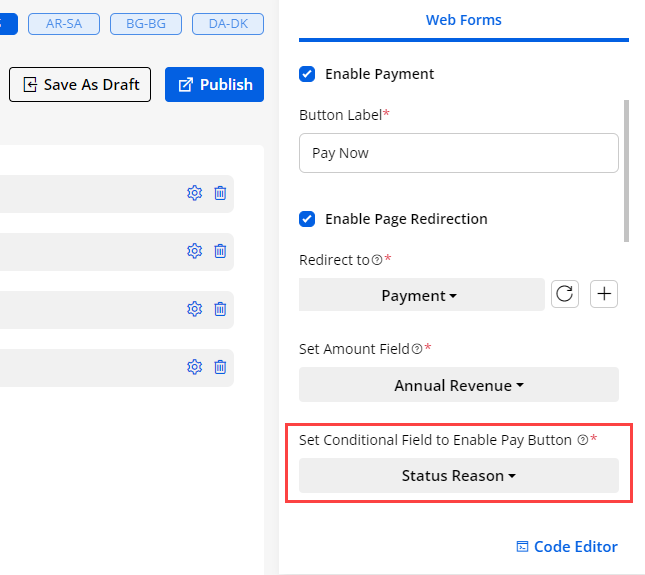Screen dimensions: 645x575
Task: Publish the form
Action: point(214,85)
